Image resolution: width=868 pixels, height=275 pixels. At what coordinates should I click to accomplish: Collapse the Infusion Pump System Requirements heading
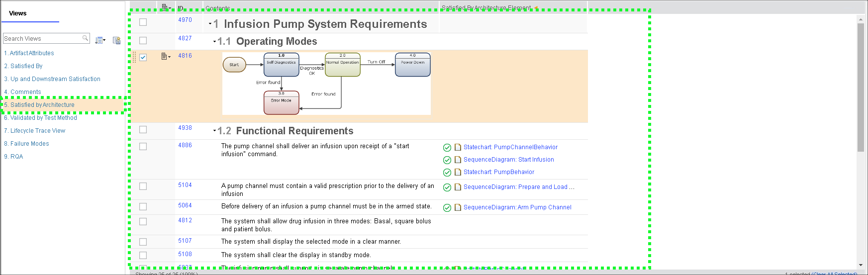[210, 24]
